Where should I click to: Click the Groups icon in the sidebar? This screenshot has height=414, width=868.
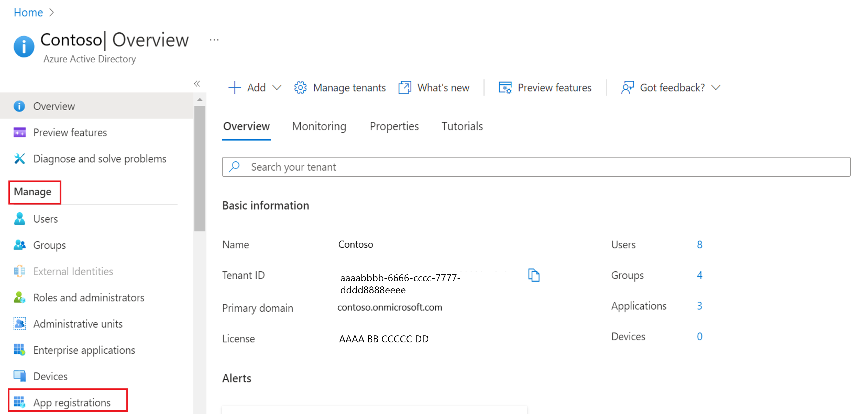19,245
